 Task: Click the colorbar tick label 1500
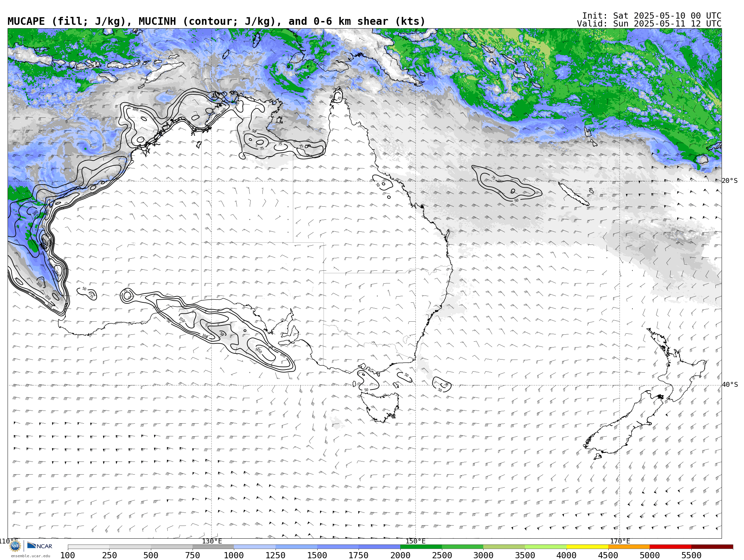[x=317, y=556]
